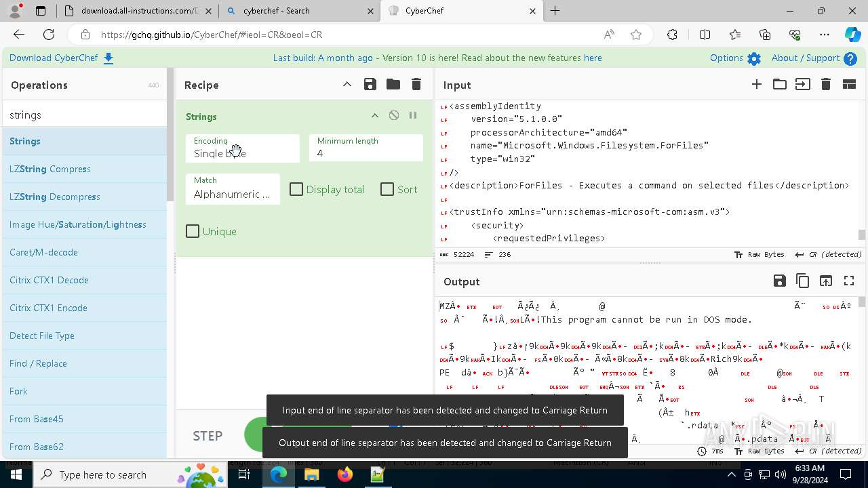Reset pane layout icon
This screenshot has height=488, width=868.
pyautogui.click(x=849, y=85)
